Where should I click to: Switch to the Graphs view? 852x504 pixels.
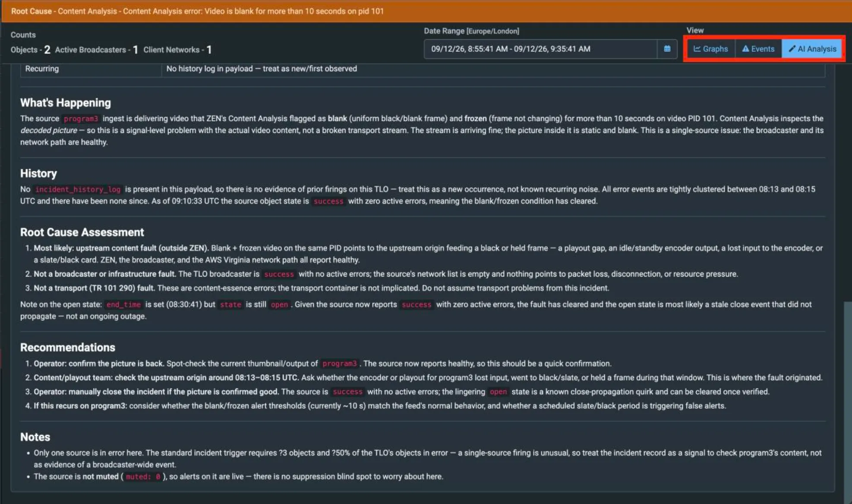click(x=711, y=49)
